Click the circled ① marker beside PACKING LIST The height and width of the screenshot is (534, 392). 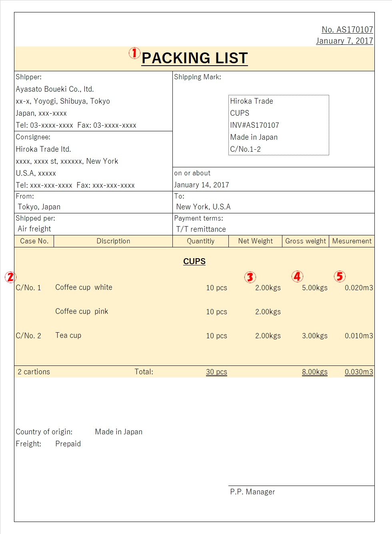(134, 52)
